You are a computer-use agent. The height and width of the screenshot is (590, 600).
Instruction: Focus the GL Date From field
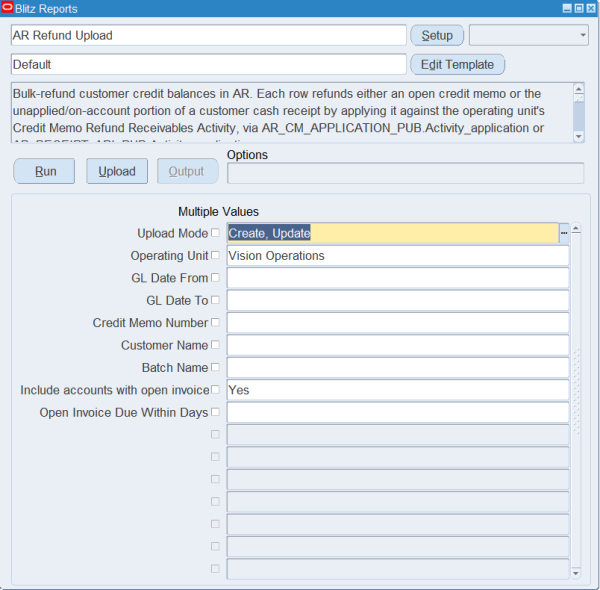[x=398, y=278]
